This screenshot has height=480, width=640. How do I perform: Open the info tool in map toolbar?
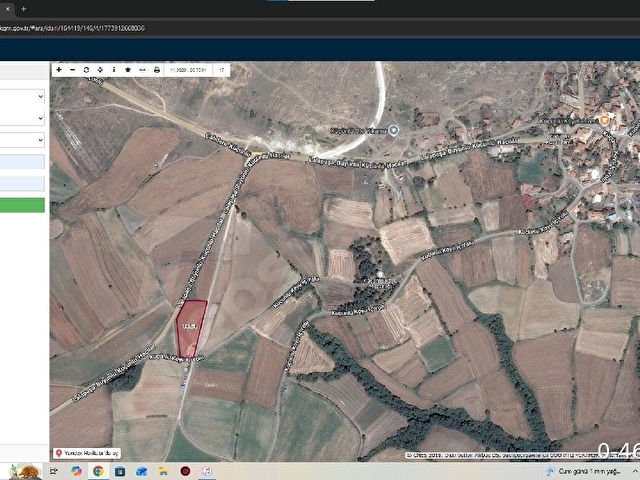[x=114, y=70]
